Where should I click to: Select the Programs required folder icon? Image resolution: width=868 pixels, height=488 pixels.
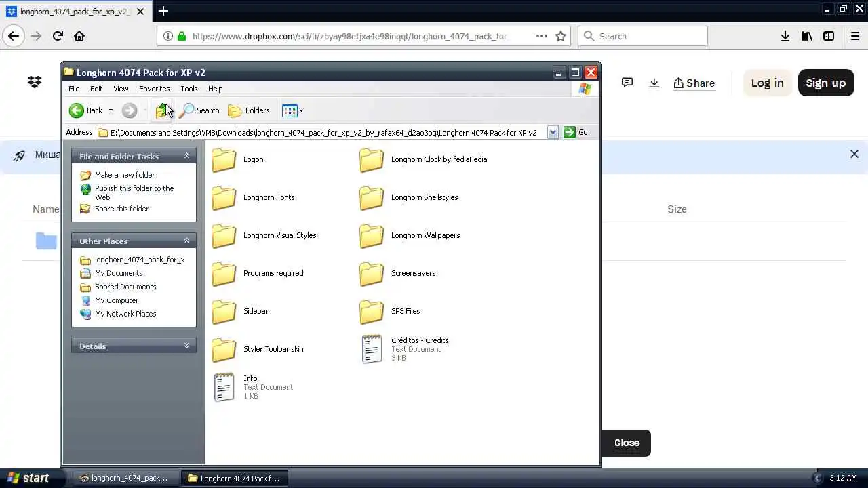pyautogui.click(x=224, y=274)
